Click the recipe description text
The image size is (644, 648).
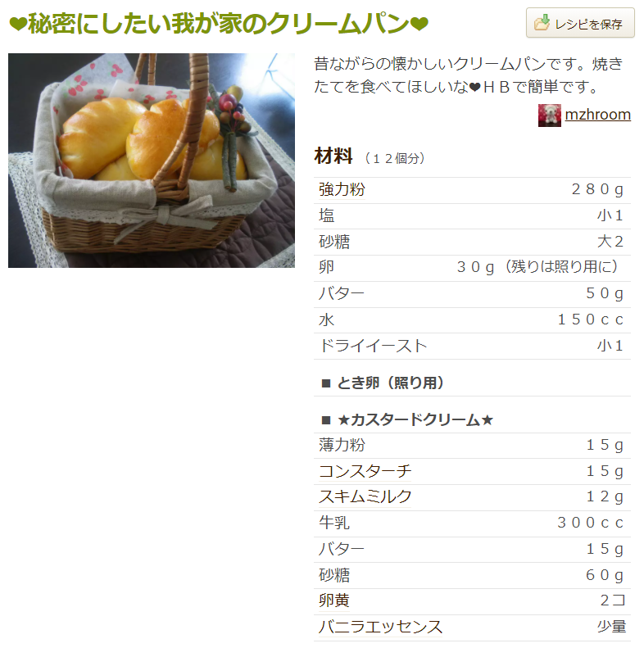pos(469,75)
